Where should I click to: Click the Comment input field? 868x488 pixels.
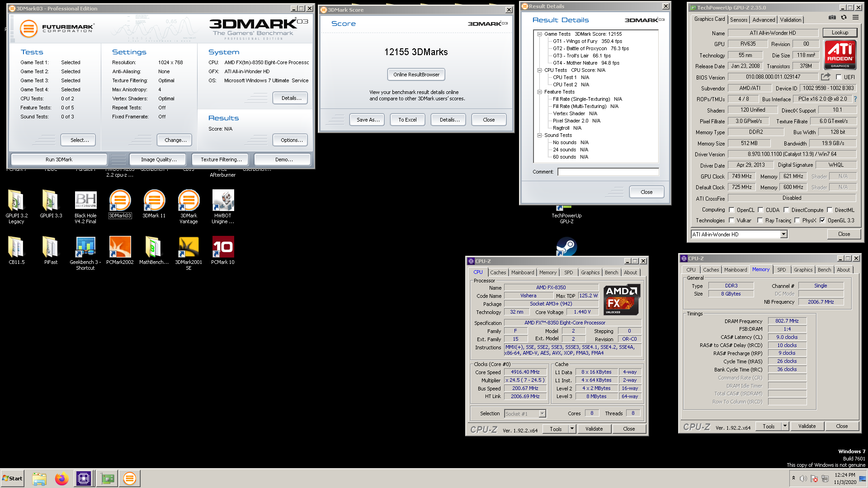(608, 172)
